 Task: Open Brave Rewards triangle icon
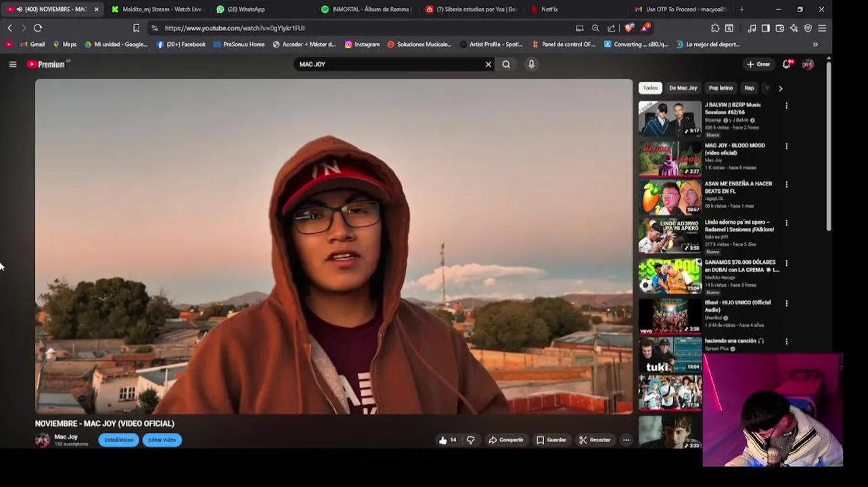645,28
